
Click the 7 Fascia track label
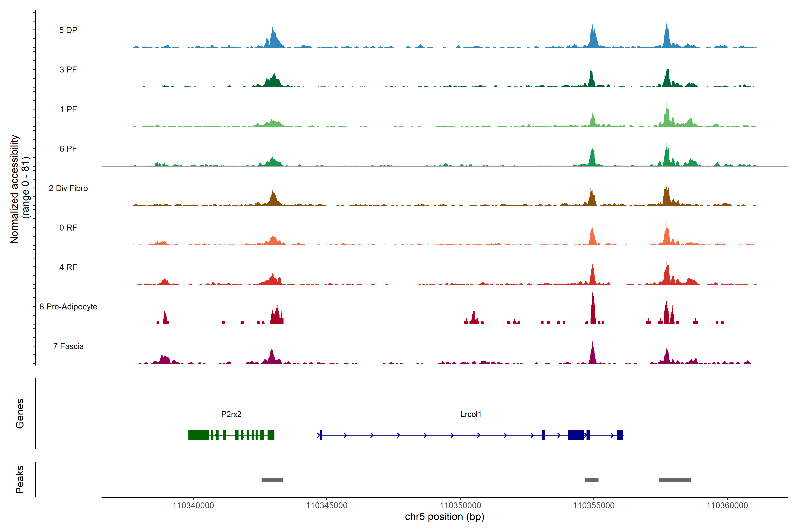point(68,346)
